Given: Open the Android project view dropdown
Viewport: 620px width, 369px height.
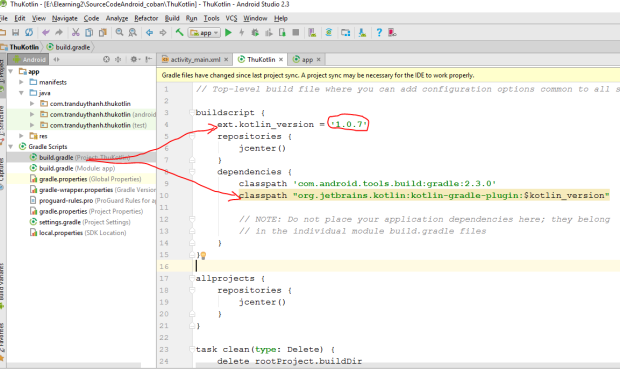Looking at the screenshot, I should tap(28, 59).
